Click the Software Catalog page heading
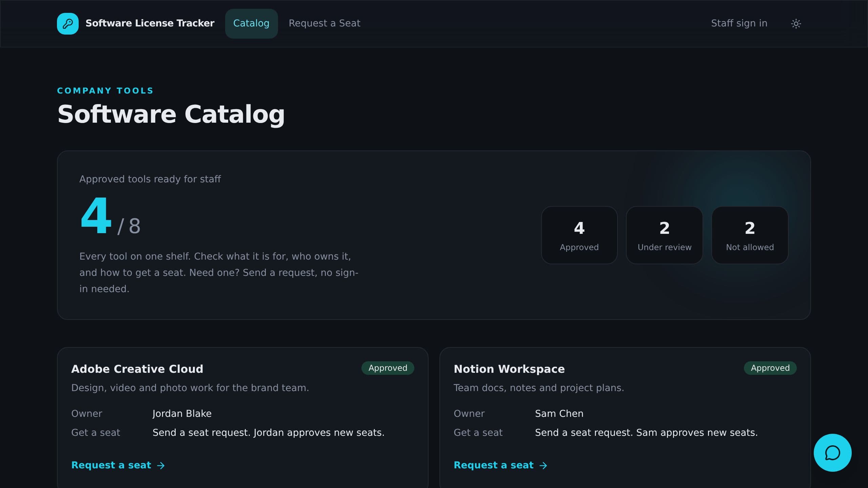This screenshot has height=488, width=868. (x=171, y=114)
